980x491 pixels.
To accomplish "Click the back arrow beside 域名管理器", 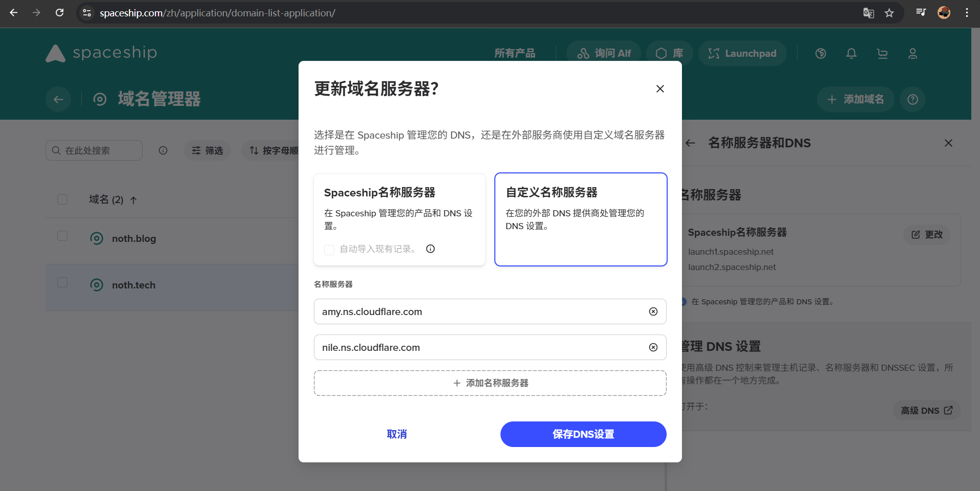I will pos(58,99).
